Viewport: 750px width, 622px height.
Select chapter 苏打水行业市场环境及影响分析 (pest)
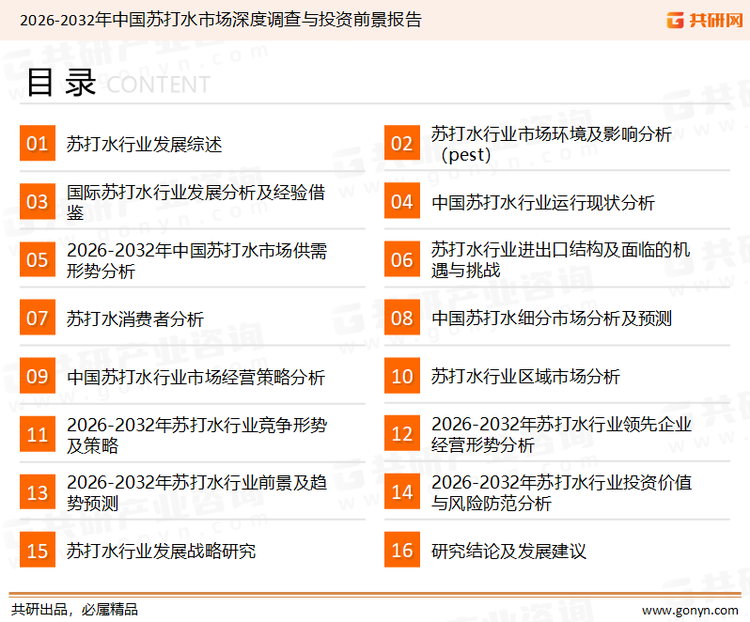(551, 144)
